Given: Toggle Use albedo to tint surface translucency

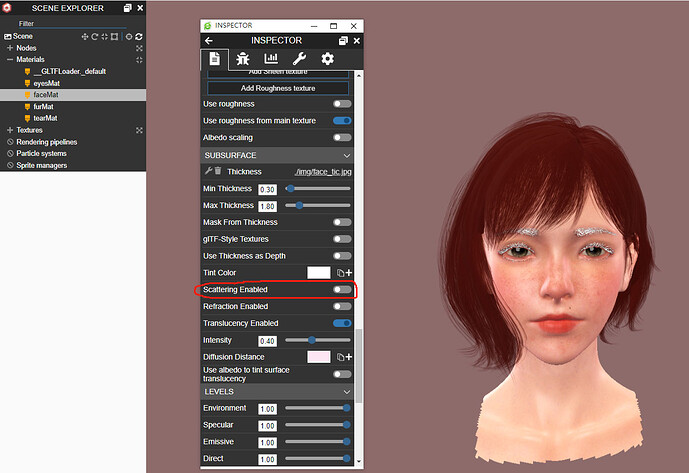Looking at the screenshot, I should 342,375.
